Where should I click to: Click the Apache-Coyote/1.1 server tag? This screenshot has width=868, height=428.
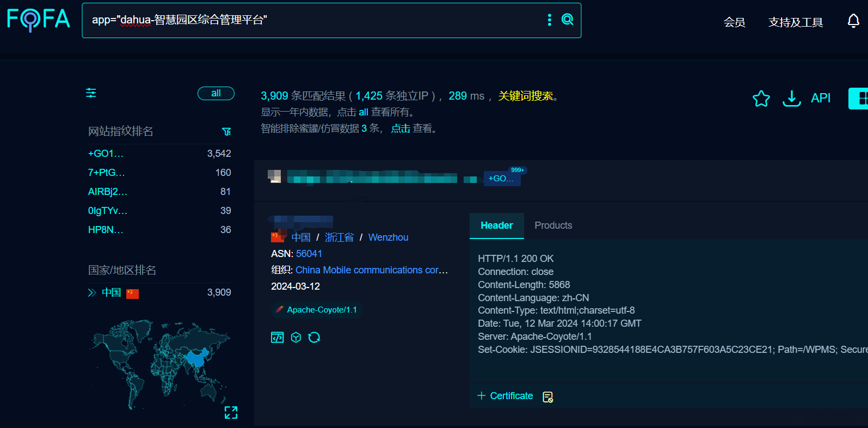[317, 310]
